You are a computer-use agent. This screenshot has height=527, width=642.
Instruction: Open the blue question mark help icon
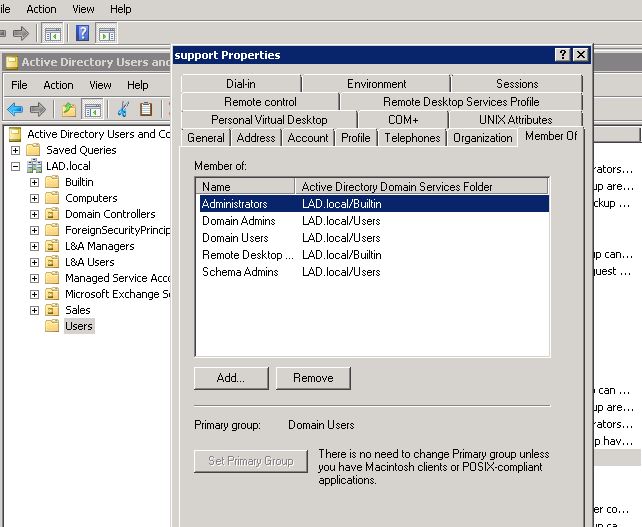click(83, 33)
